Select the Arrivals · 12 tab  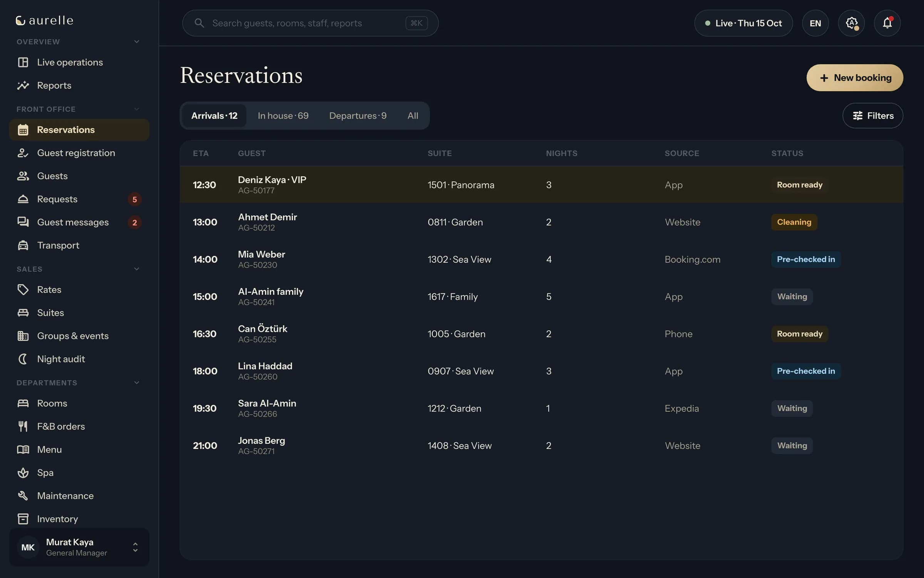214,116
